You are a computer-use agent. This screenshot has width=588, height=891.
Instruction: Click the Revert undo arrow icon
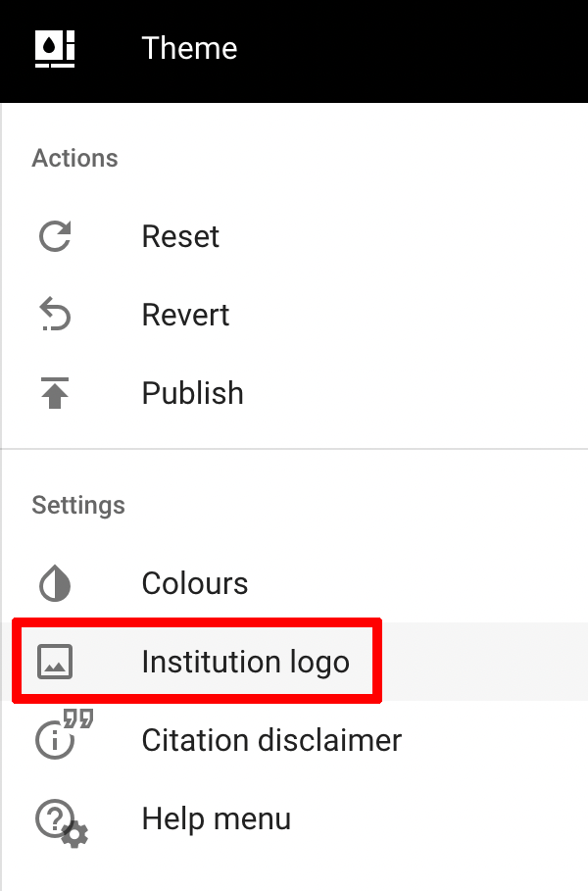(55, 315)
